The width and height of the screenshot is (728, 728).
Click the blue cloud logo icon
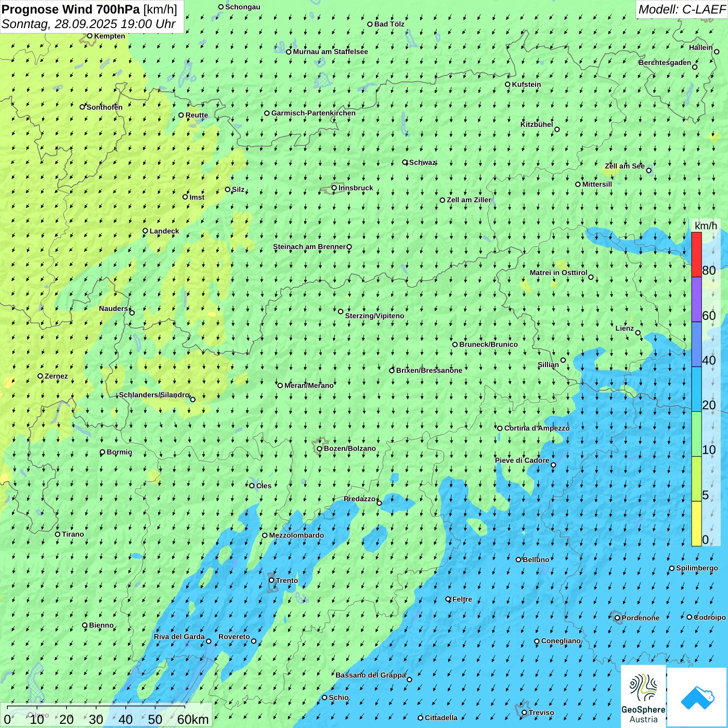(697, 698)
